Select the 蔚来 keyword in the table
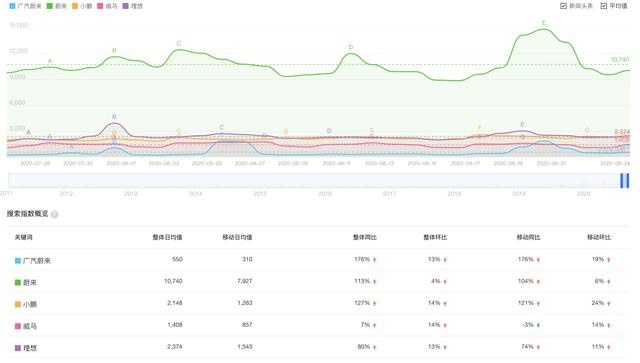640x363 pixels. [30, 283]
